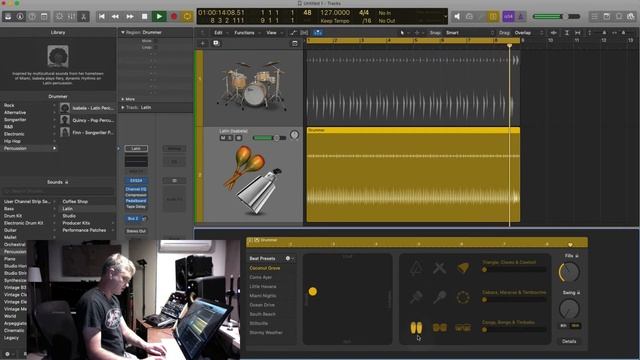Toggle show automation button
The image size is (640, 360).
coord(293,33)
